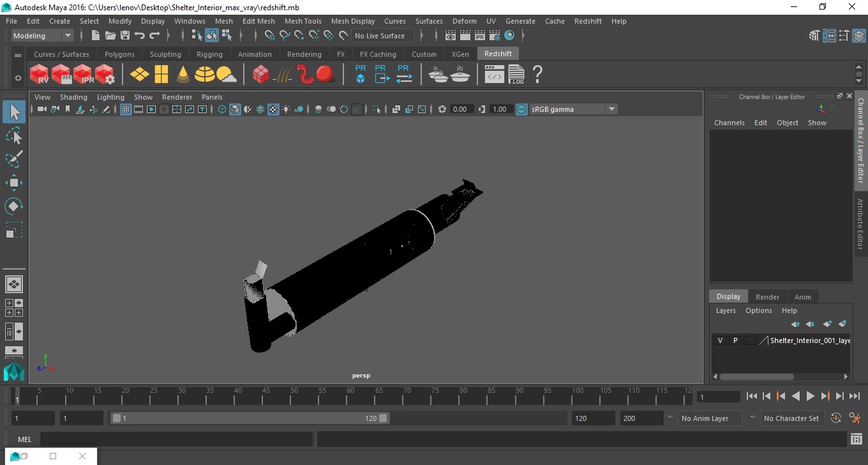This screenshot has height=465, width=868.
Task: Click the current frame input field
Action: coord(718,397)
